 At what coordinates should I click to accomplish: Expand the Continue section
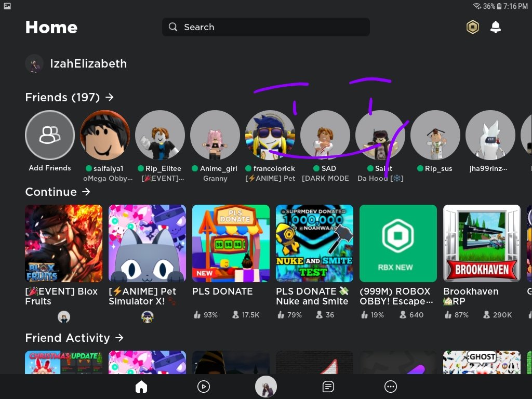(58, 192)
